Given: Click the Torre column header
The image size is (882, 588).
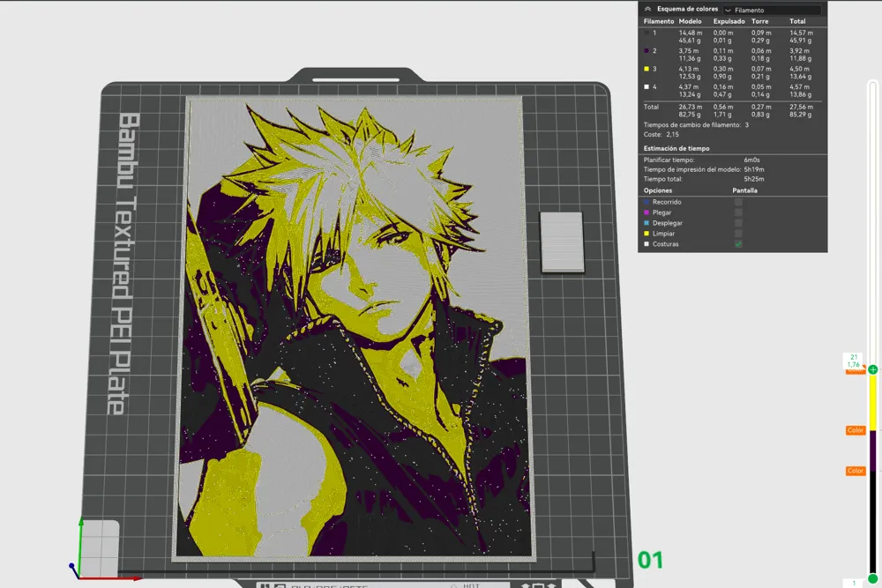Looking at the screenshot, I should coord(760,21).
